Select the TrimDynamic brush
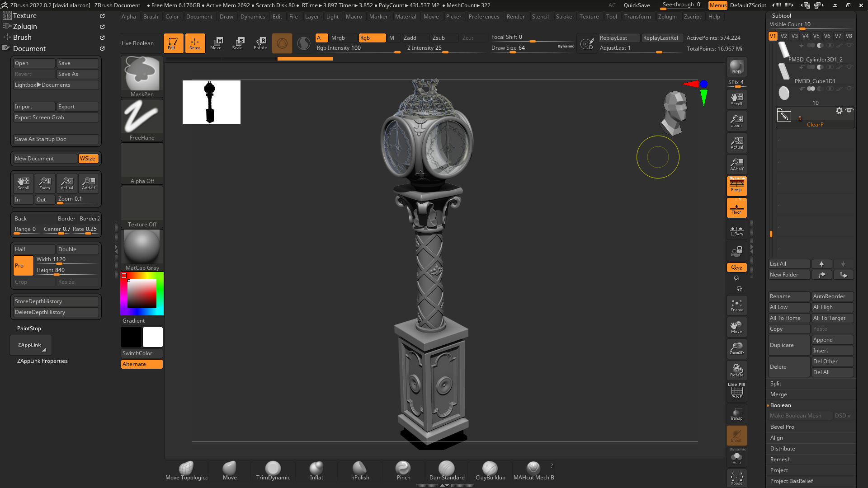This screenshot has height=488, width=868. [x=273, y=471]
